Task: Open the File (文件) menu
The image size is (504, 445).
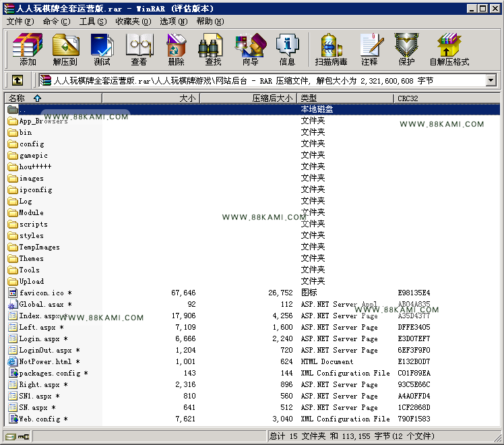Action: pos(20,22)
